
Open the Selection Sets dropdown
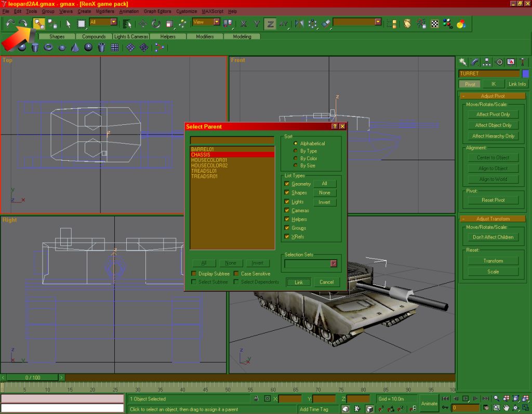(x=334, y=264)
